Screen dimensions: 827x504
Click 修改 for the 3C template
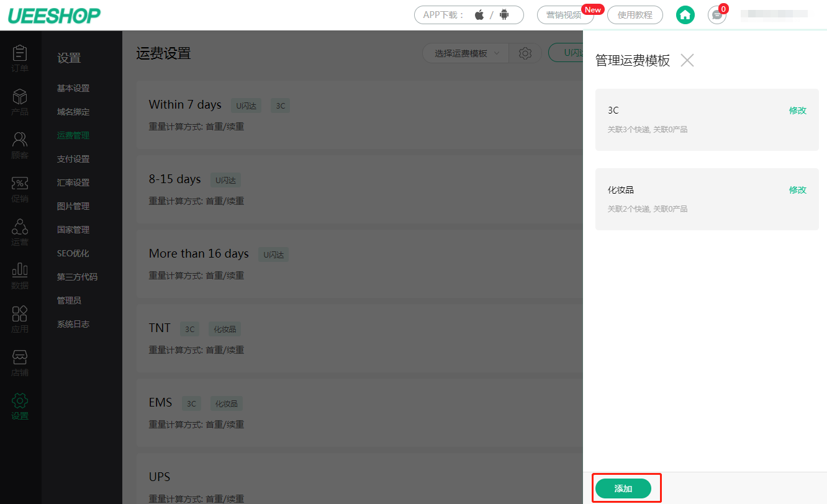point(798,110)
